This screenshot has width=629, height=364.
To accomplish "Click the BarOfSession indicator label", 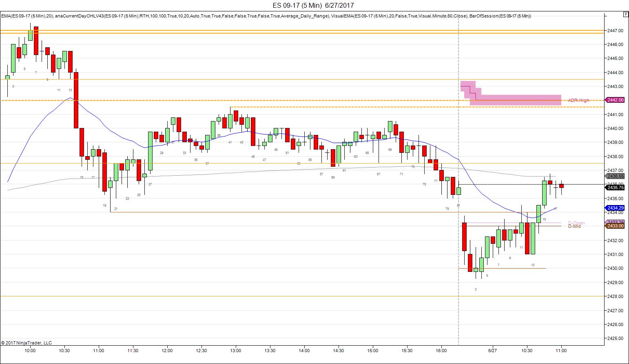I will click(x=500, y=16).
